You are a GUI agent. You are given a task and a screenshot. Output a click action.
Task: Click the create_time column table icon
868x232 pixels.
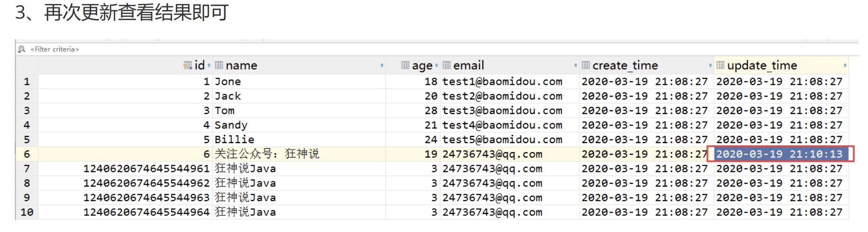(586, 65)
